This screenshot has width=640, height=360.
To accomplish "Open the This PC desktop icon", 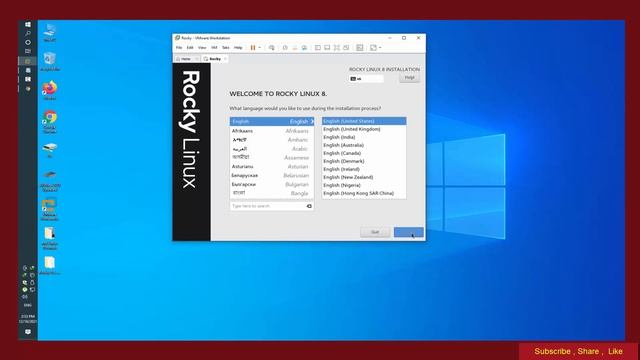I will tap(50, 33).
